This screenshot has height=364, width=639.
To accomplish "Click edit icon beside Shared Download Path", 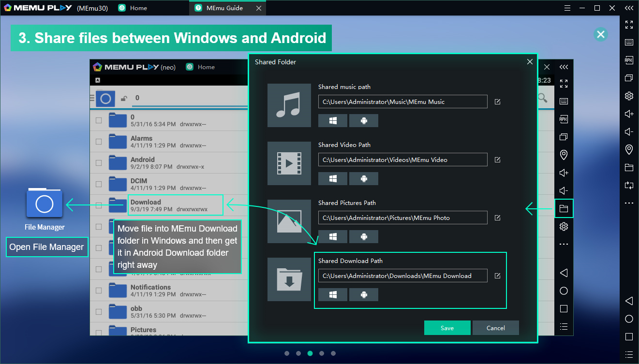I will [x=497, y=276].
